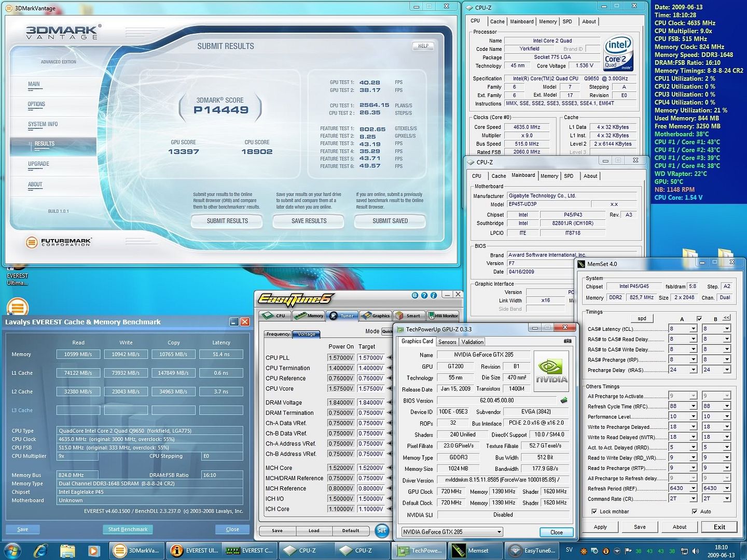The height and width of the screenshot is (560, 747).
Task: Click the volume speaker tray icon
Action: coord(696,551)
